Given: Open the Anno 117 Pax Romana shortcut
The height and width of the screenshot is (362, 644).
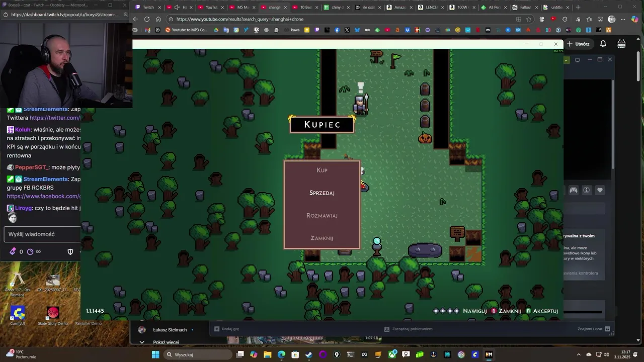Looking at the screenshot, I should click(x=18, y=285).
